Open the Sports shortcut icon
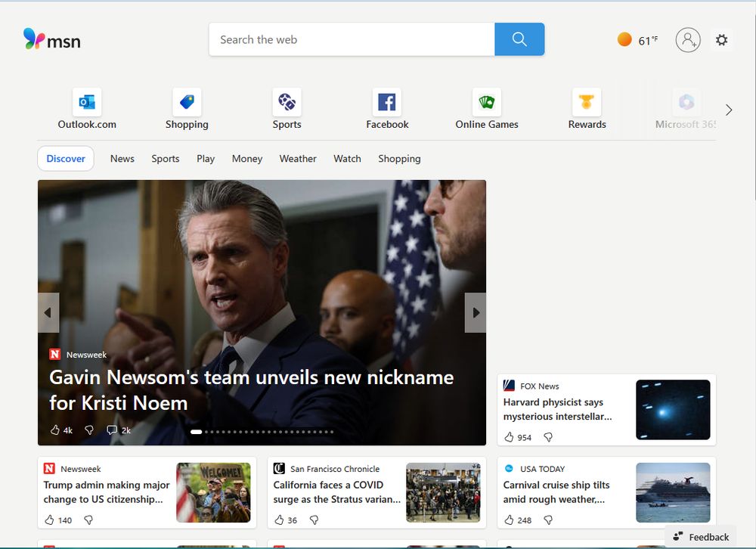The width and height of the screenshot is (756, 549). pyautogui.click(x=287, y=102)
